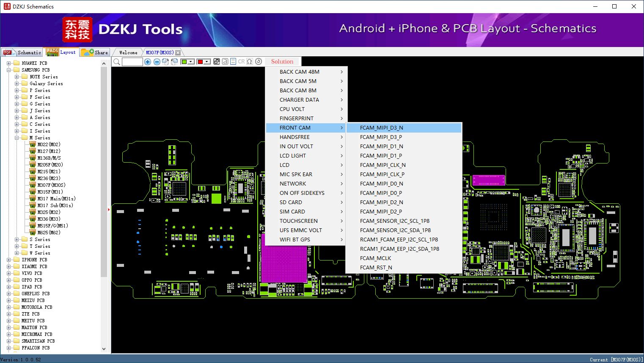Expand the S Series tree node
Screen dimensions: 644x363
coord(17,239)
